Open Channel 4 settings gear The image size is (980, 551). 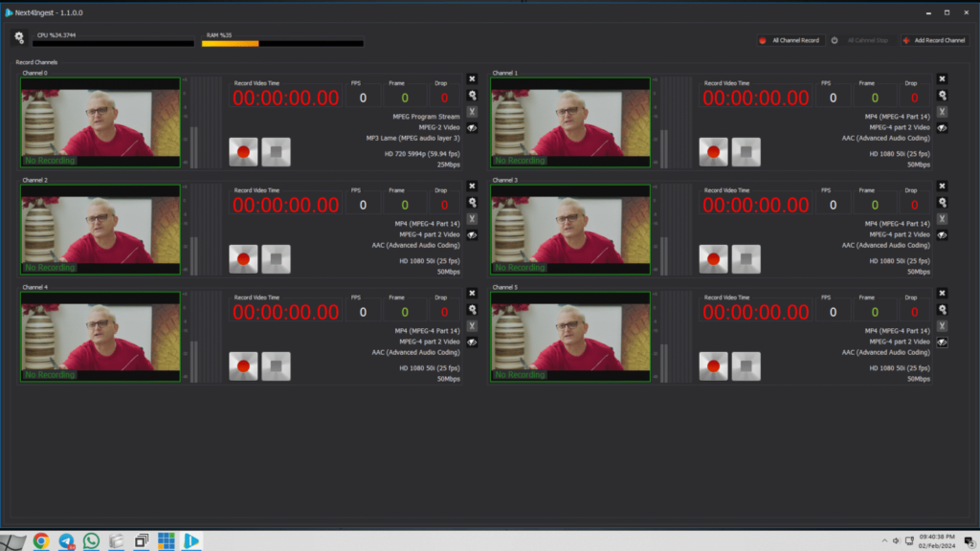[x=472, y=308]
